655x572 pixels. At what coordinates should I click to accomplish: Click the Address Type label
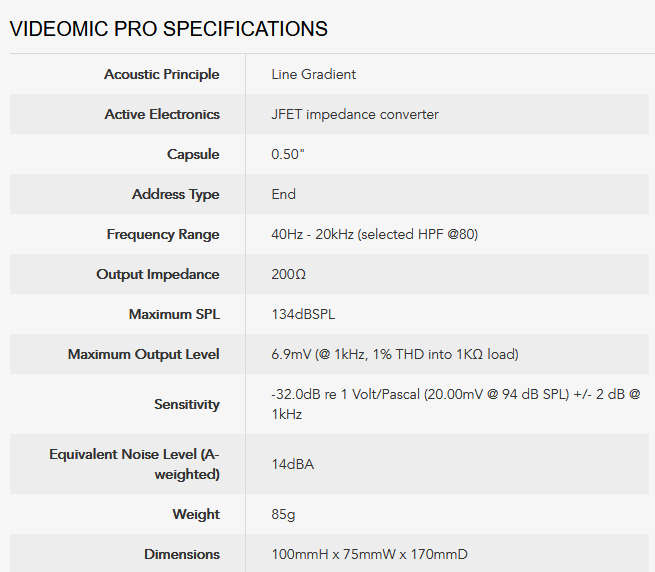pyautogui.click(x=175, y=194)
